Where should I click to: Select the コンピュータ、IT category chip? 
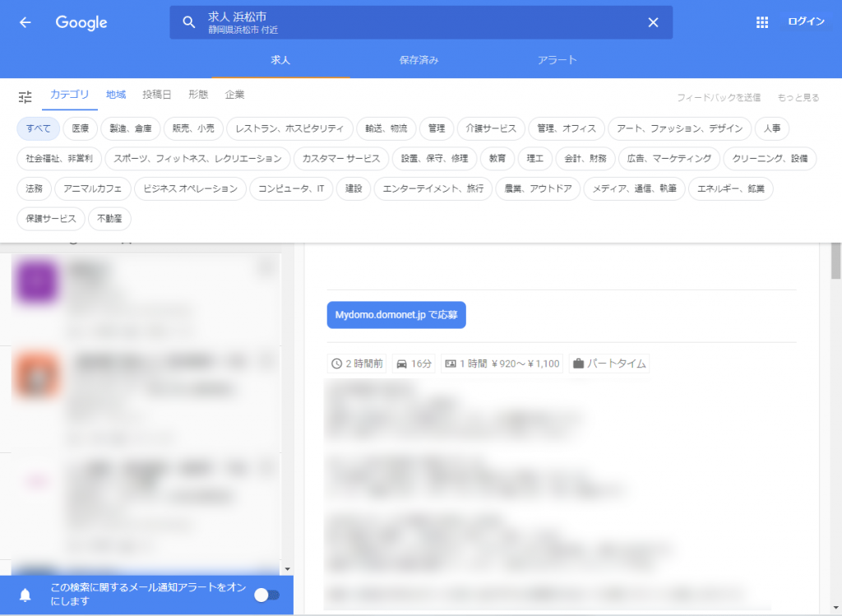pyautogui.click(x=291, y=189)
